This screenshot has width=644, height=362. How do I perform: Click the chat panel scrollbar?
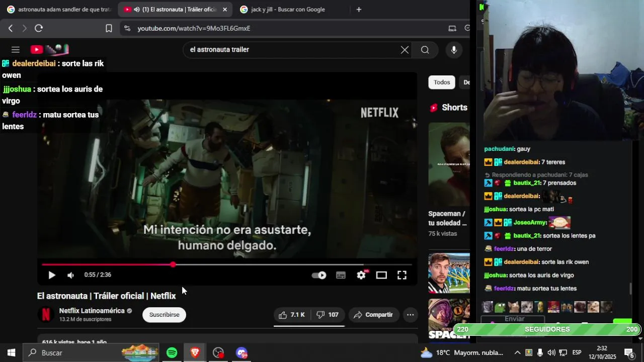631,289
